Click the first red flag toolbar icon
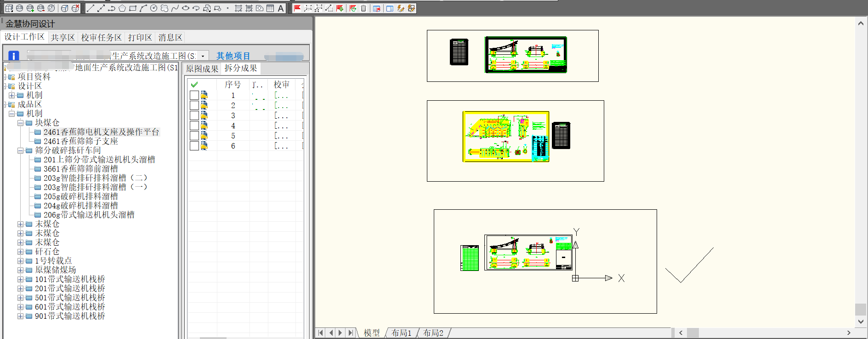The image size is (868, 339). tap(297, 8)
